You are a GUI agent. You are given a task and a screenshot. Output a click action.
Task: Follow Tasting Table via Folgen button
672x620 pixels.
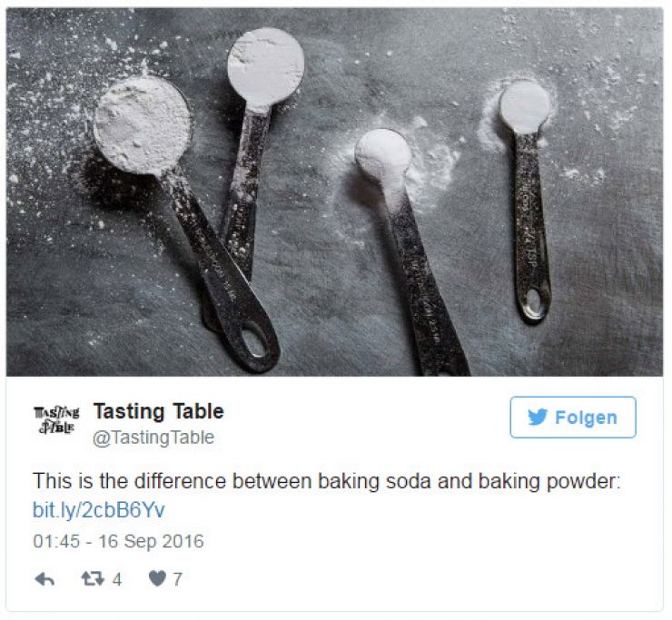click(x=573, y=418)
